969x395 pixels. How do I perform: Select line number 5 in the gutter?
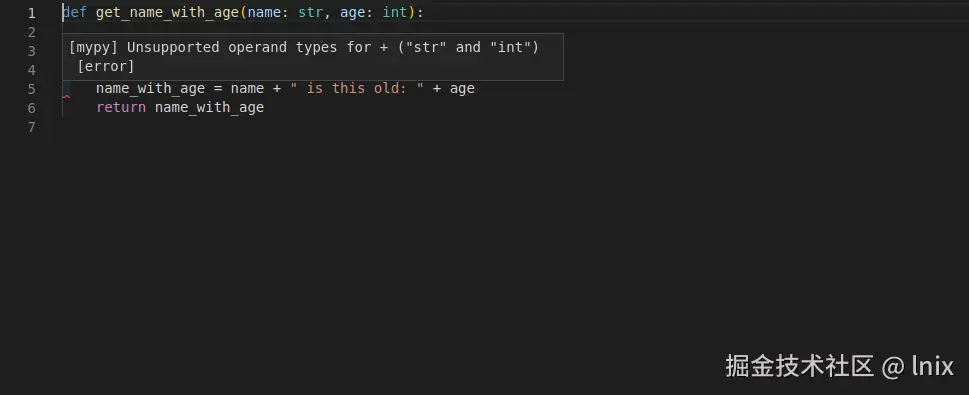pyautogui.click(x=32, y=89)
